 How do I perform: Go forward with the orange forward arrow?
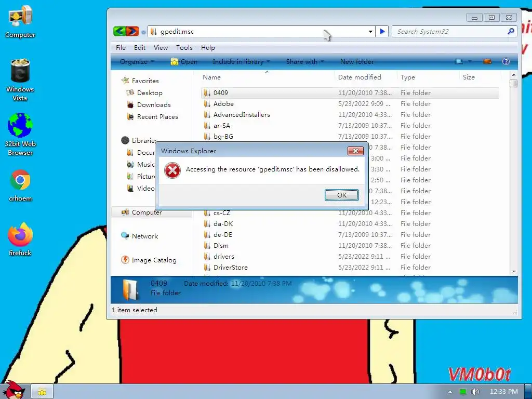[x=132, y=31]
